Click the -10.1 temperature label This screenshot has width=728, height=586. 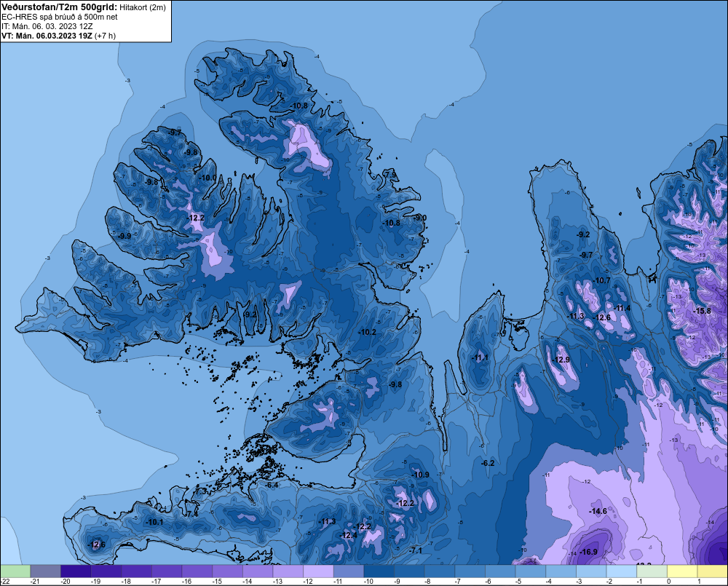pyautogui.click(x=154, y=522)
